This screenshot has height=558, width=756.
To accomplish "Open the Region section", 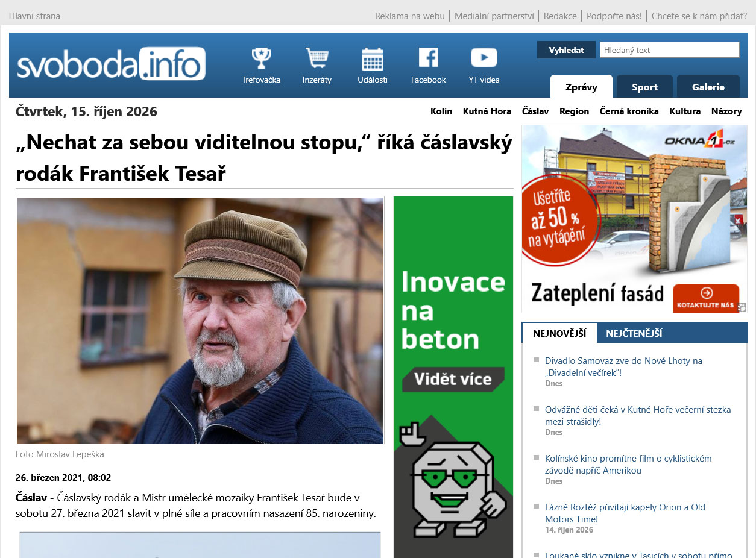I will click(574, 111).
